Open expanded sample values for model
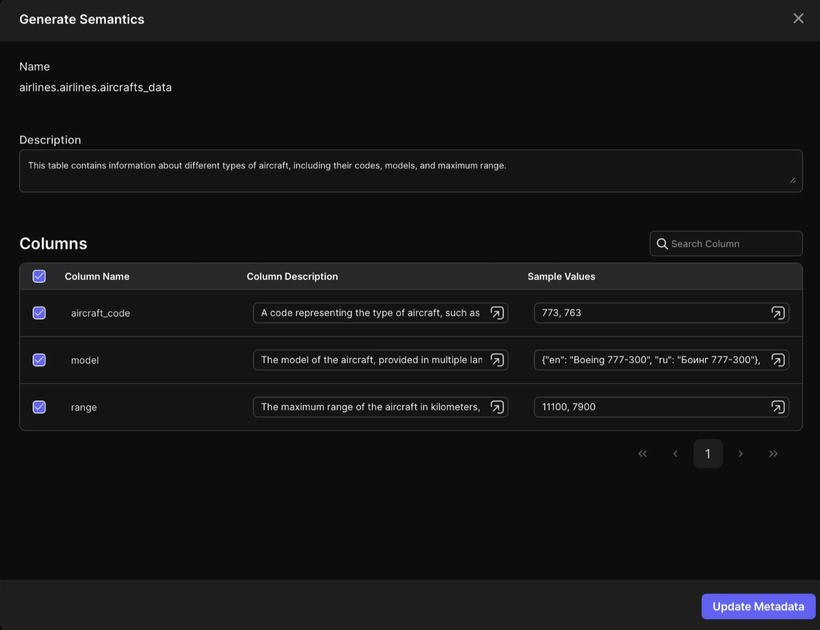The width and height of the screenshot is (820, 630). pos(778,360)
